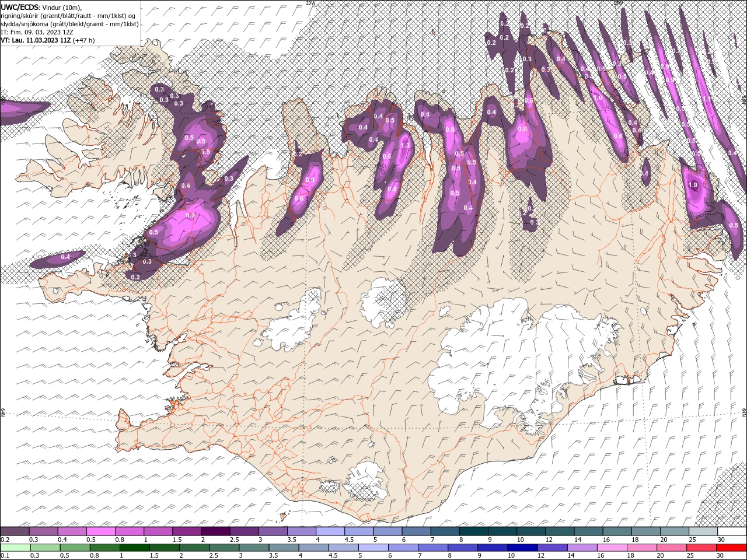The image size is (747, 560).
Task: Select the 'rigning/skúrir' legend description line
Action: pos(68,16)
